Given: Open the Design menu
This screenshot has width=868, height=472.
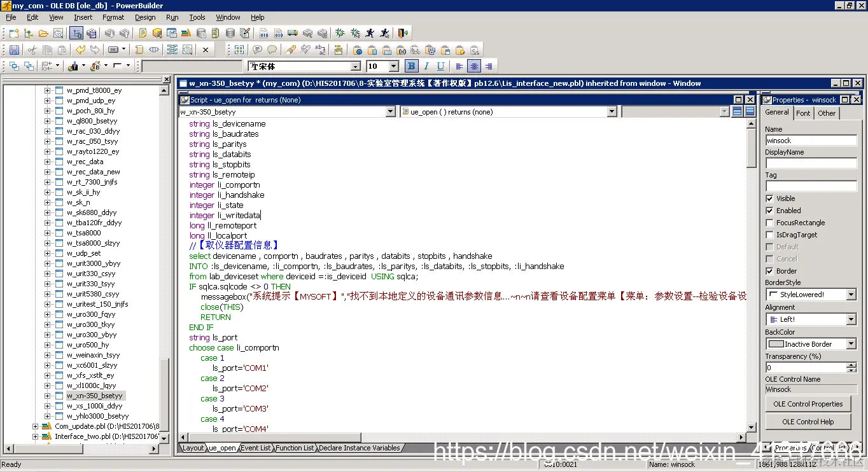Looking at the screenshot, I should (x=145, y=17).
